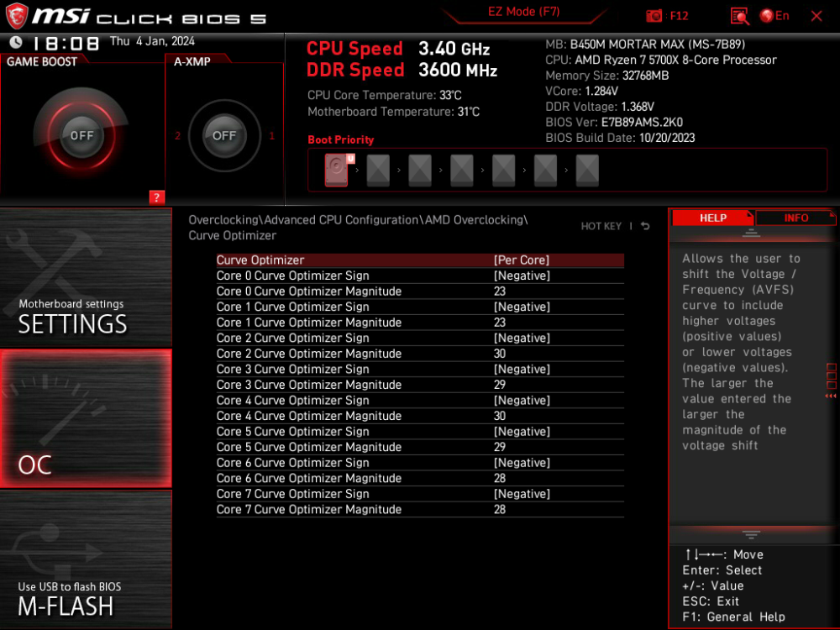Click the screen capture icon in the title bar
Viewport: 840px width, 630px height.
739,15
